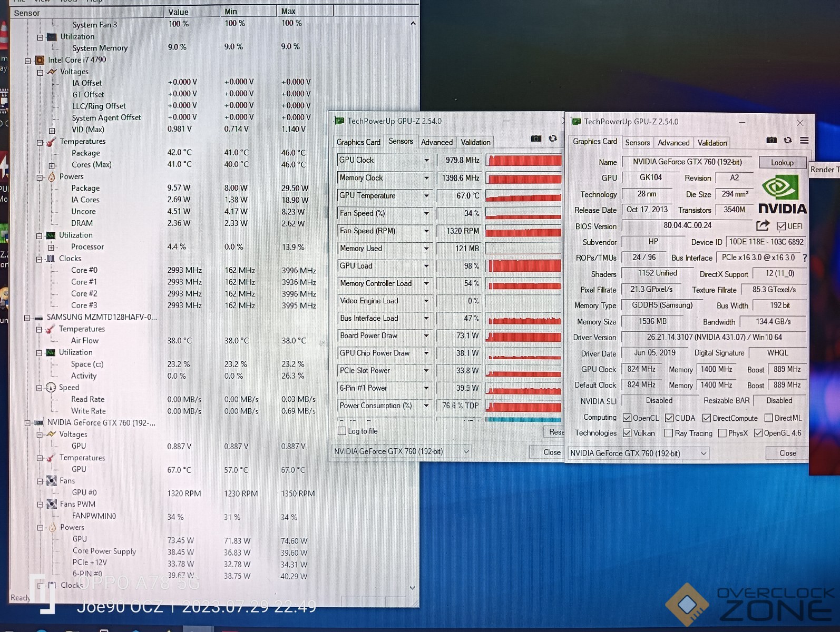Screen dimensions: 840x632
Task: Open Graphics Card tab in left GPU-Z window
Action: [x=358, y=142]
